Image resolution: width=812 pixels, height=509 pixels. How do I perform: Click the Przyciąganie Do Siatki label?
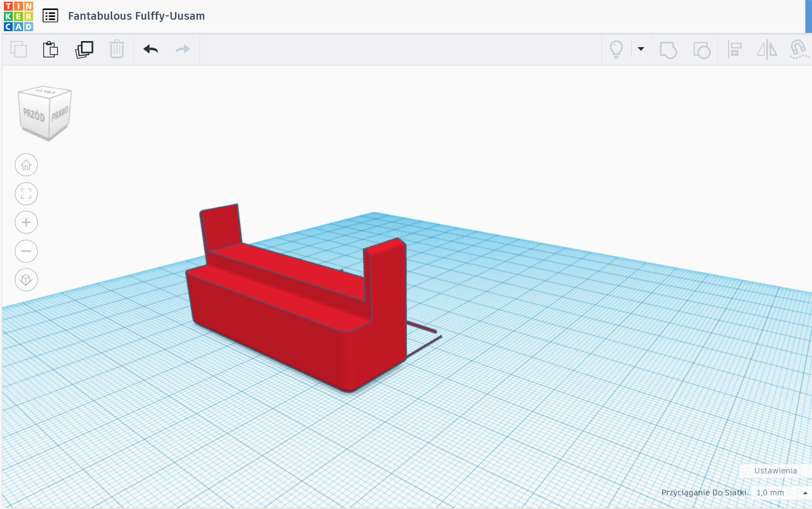point(704,493)
